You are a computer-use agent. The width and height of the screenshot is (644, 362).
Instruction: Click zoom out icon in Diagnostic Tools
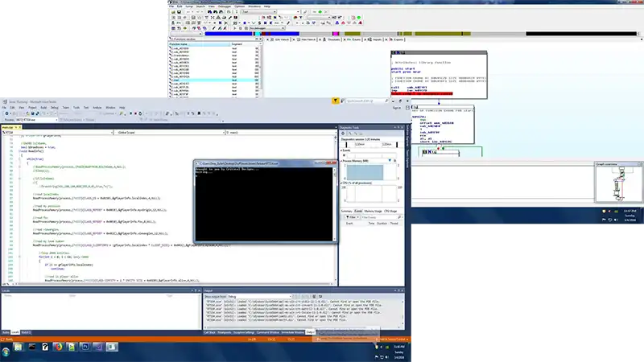click(x=356, y=134)
